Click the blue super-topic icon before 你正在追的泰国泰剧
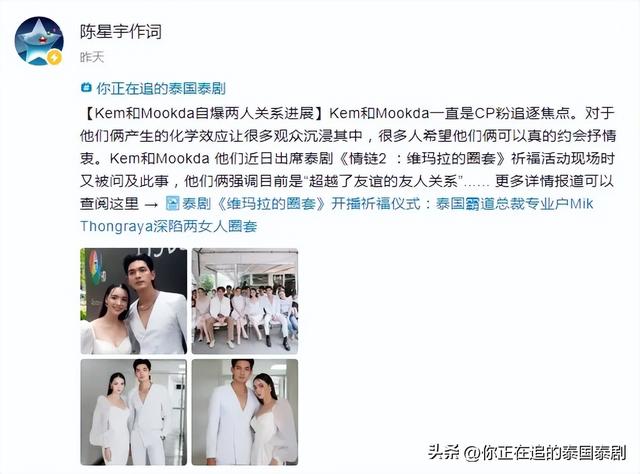Image resolution: width=640 pixels, height=474 pixels. 86,88
